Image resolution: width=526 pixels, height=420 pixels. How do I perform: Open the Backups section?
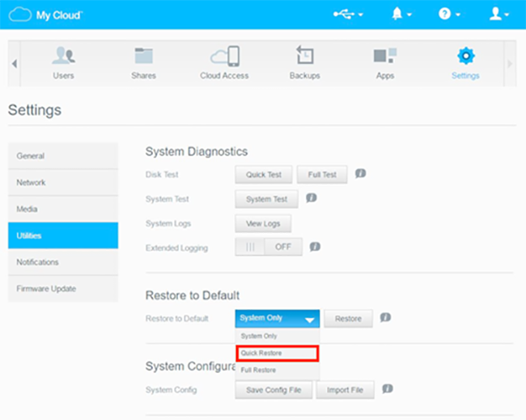[305, 63]
